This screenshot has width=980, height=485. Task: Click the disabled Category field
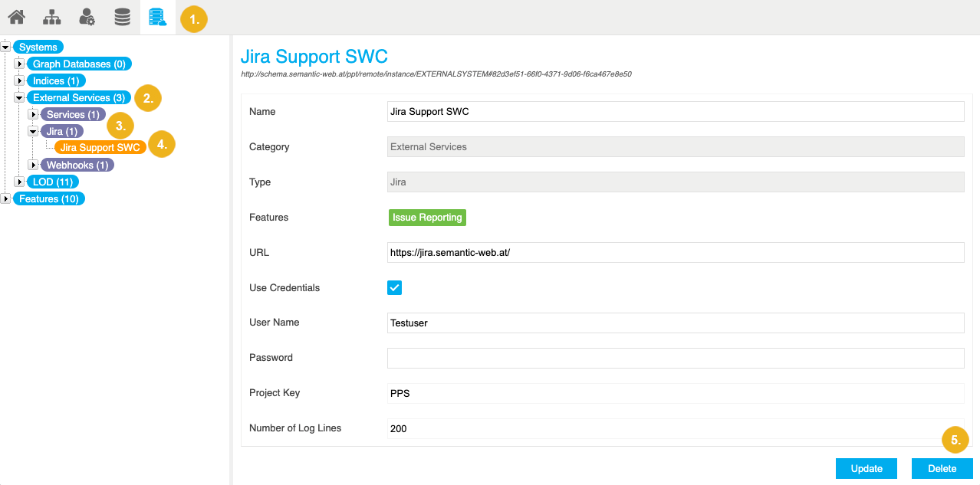[x=676, y=147]
